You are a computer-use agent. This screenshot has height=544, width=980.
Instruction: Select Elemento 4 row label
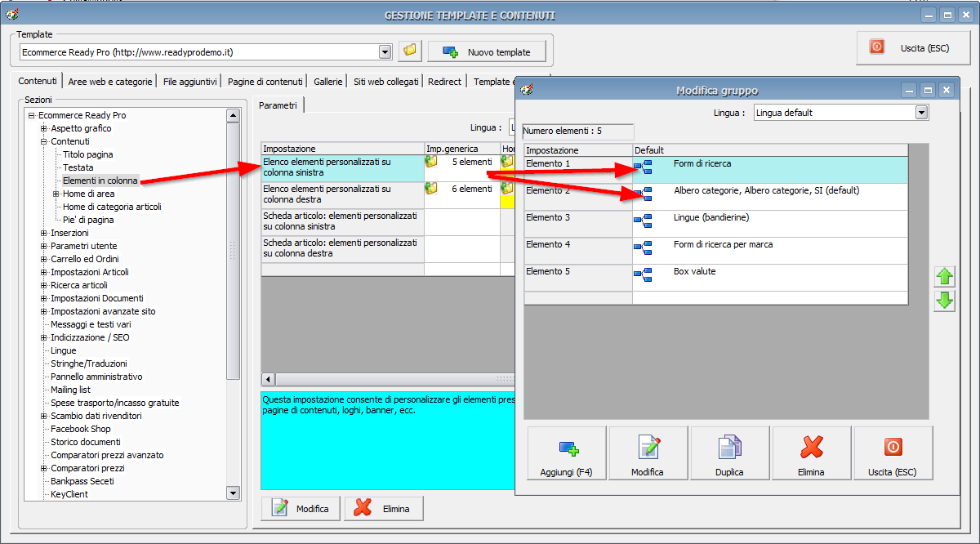tap(578, 251)
